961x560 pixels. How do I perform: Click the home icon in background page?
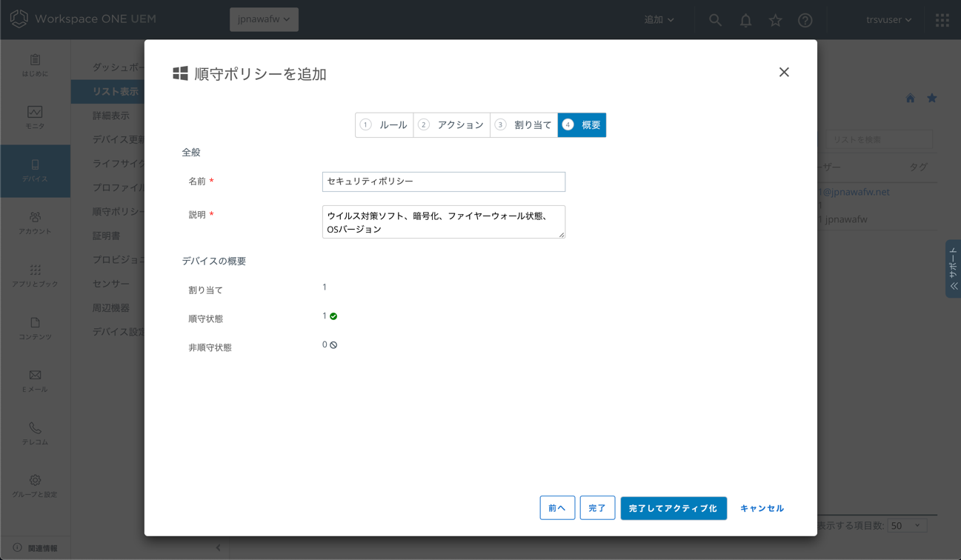click(x=910, y=99)
